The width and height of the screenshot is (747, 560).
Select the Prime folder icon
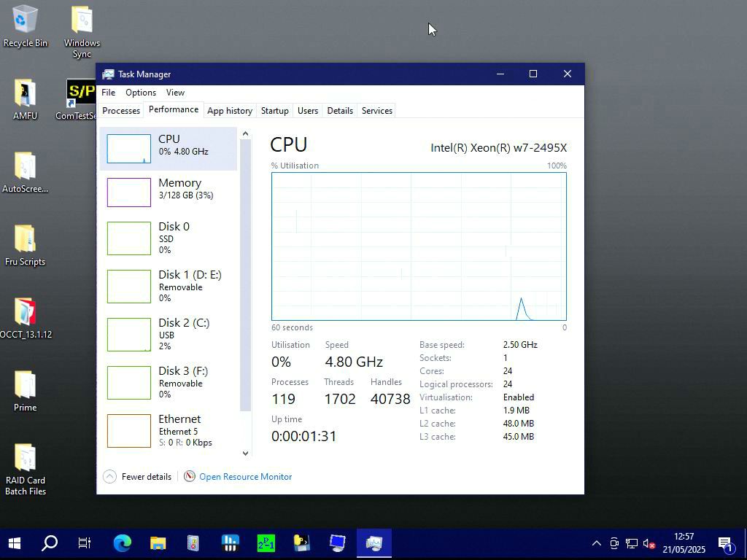click(x=25, y=391)
